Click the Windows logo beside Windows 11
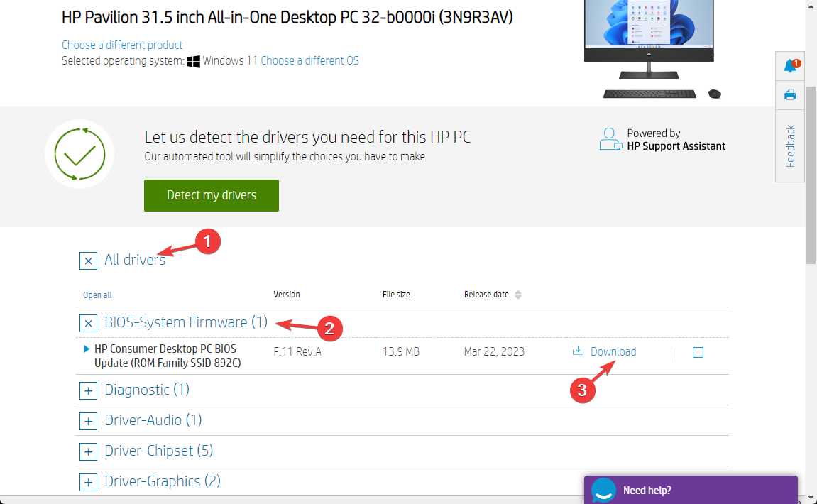817x504 pixels. [193, 62]
